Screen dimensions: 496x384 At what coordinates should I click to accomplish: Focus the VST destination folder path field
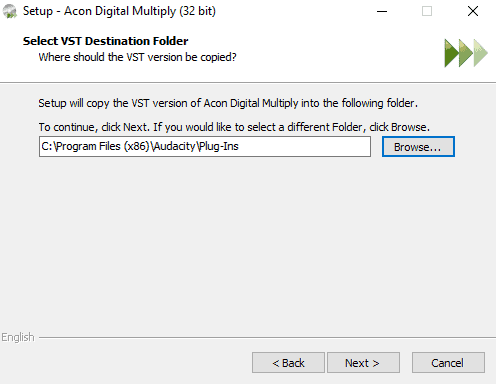point(205,147)
